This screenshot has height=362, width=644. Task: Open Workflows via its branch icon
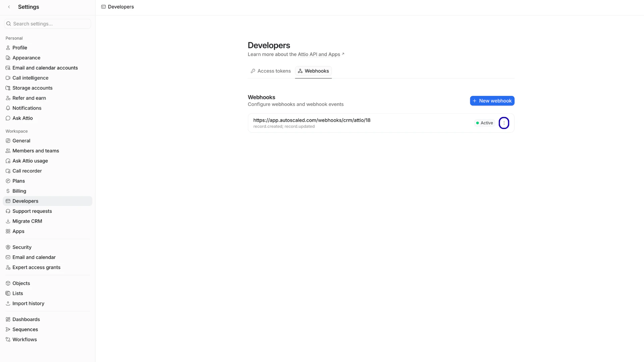[8, 340]
